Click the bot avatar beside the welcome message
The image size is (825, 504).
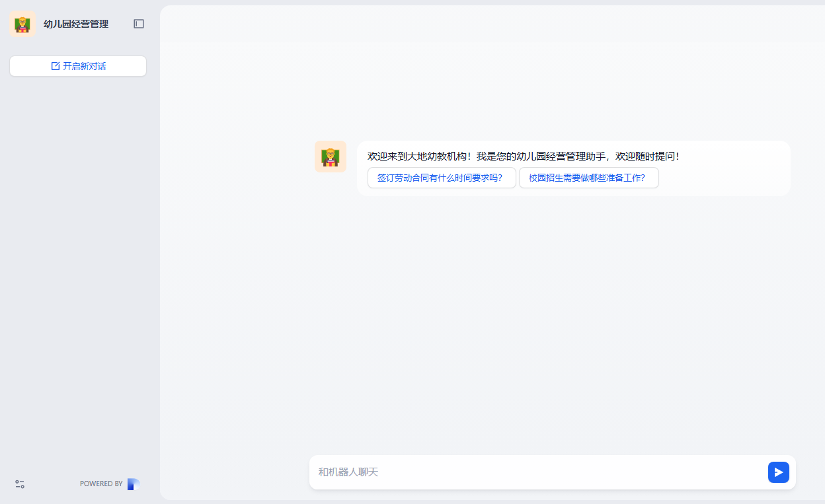[x=330, y=157]
